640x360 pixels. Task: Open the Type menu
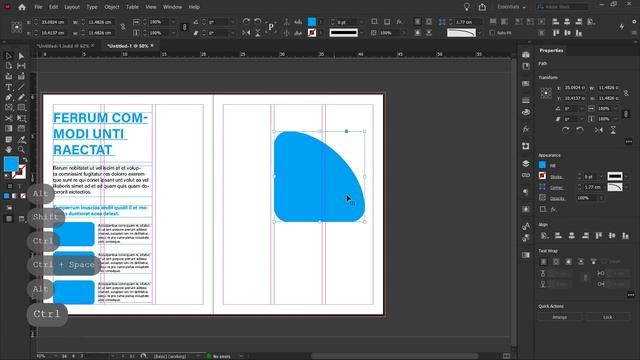point(92,7)
